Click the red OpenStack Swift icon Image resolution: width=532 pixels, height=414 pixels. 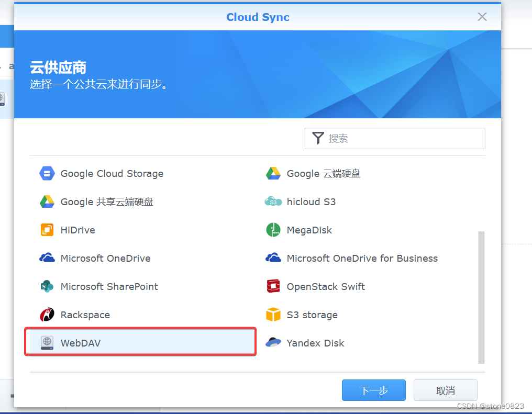pos(273,286)
